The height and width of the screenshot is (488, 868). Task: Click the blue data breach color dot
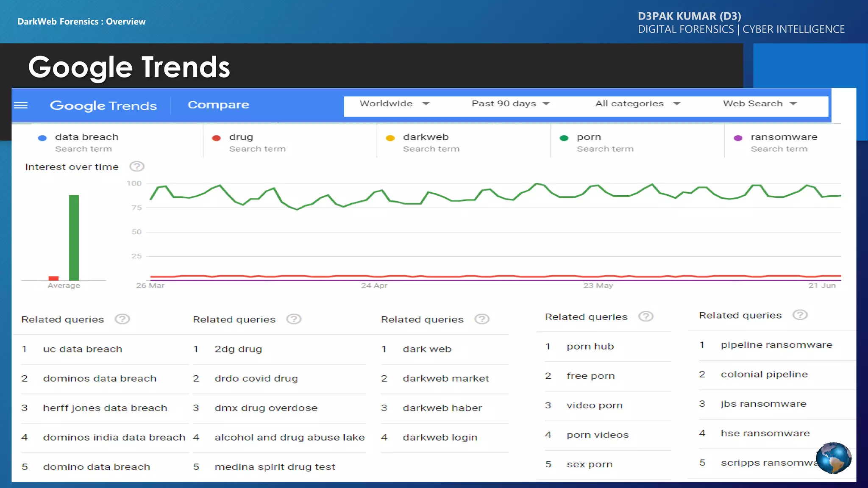[42, 138]
